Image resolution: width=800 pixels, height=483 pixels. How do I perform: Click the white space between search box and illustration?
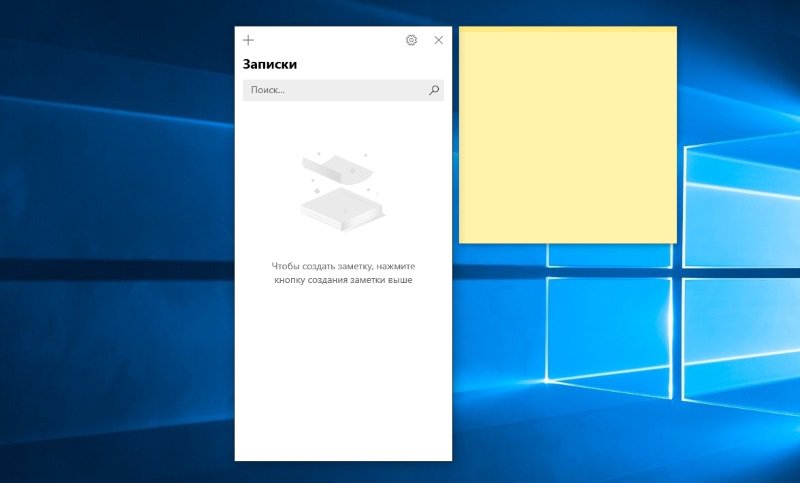(x=343, y=125)
